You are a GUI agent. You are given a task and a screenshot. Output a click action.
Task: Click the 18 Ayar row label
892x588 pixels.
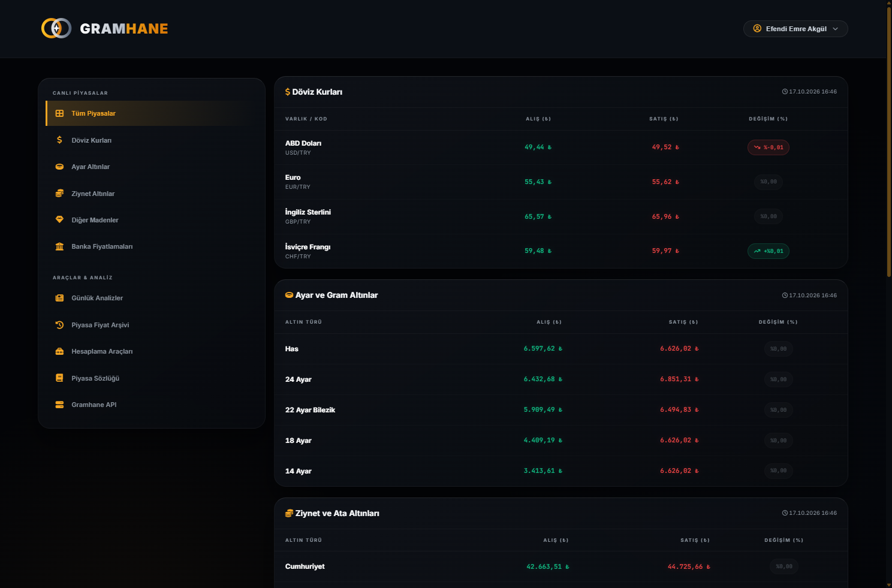pyautogui.click(x=299, y=441)
